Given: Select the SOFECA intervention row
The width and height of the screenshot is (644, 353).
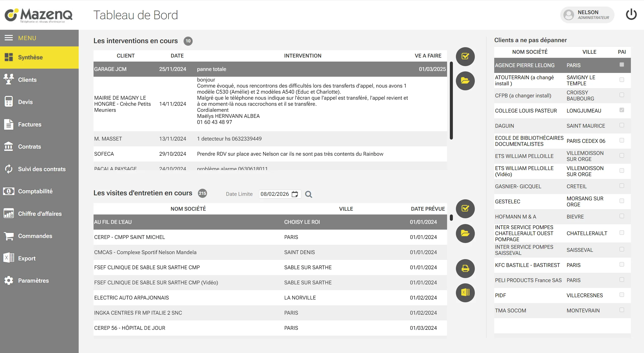Looking at the screenshot, I should (x=270, y=154).
